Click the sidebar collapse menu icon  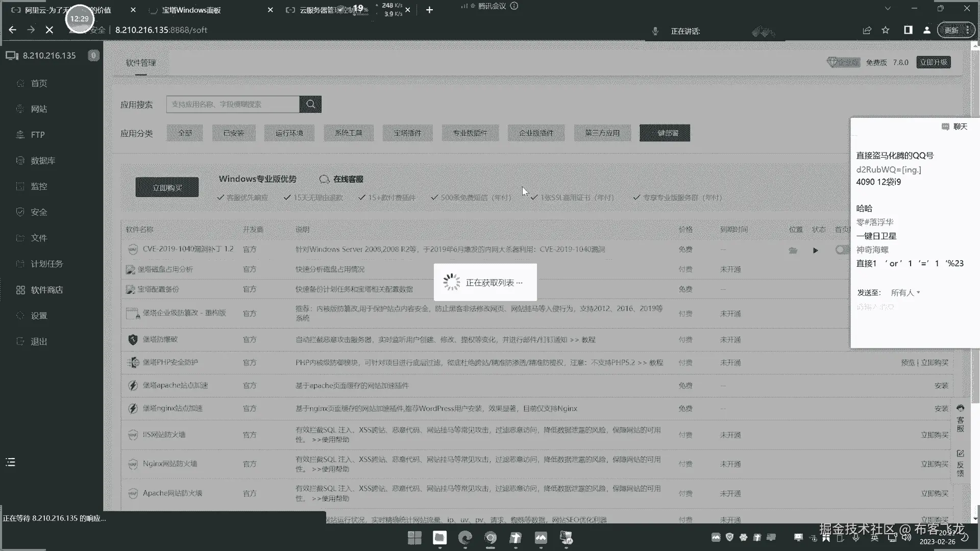[x=11, y=462]
